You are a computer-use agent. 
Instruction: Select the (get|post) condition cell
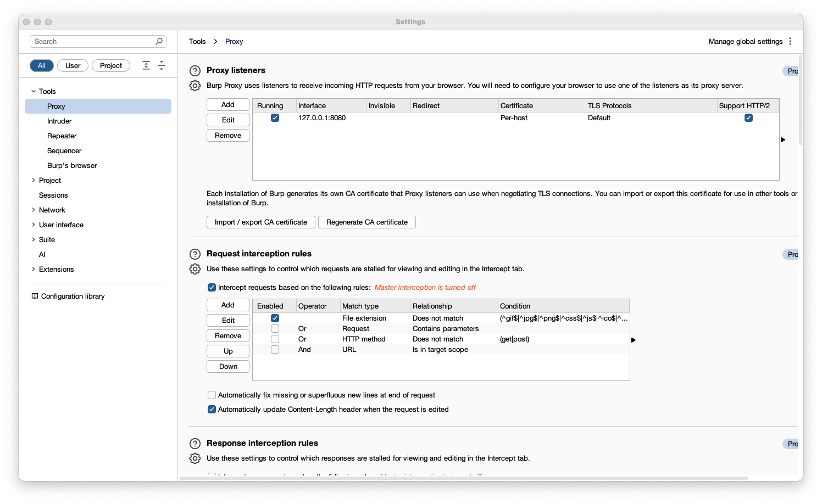point(564,339)
